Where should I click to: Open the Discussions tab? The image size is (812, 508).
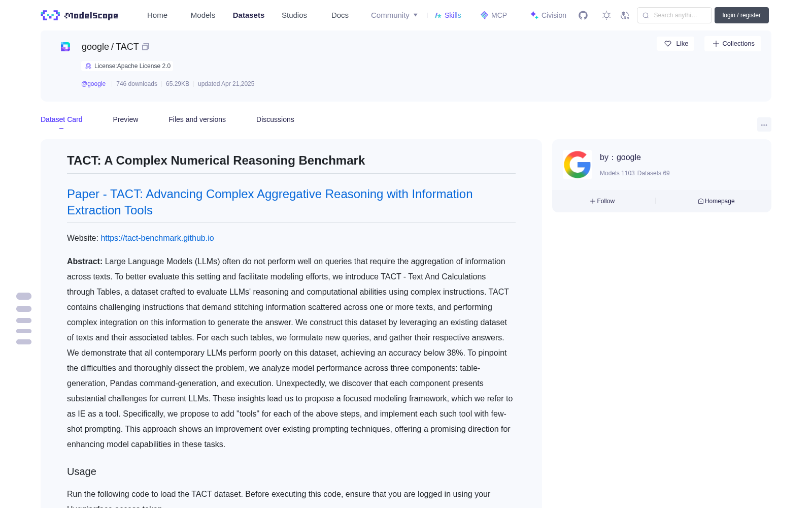(275, 119)
